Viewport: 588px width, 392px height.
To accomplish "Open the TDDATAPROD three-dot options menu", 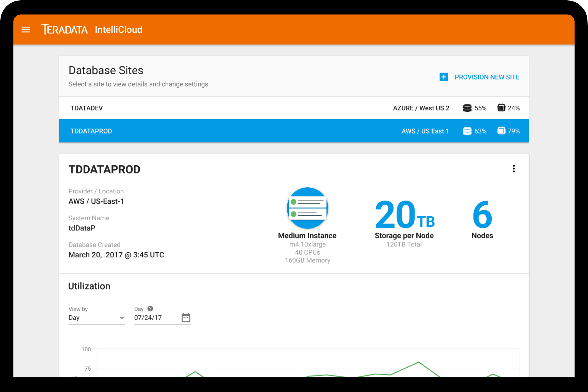I will (514, 169).
